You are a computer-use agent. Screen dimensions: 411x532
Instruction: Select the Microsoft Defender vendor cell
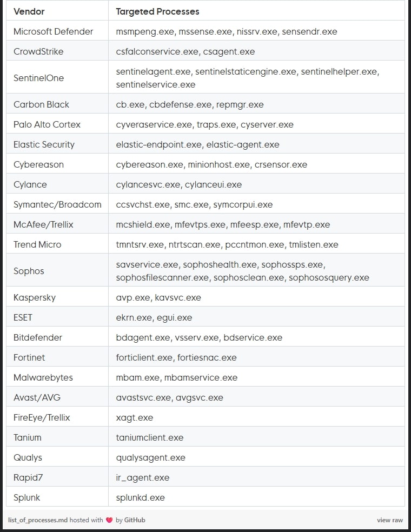[x=53, y=31]
